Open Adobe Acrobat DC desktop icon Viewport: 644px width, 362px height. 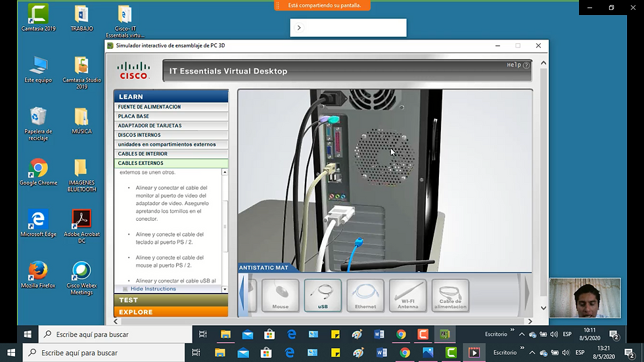81,227
